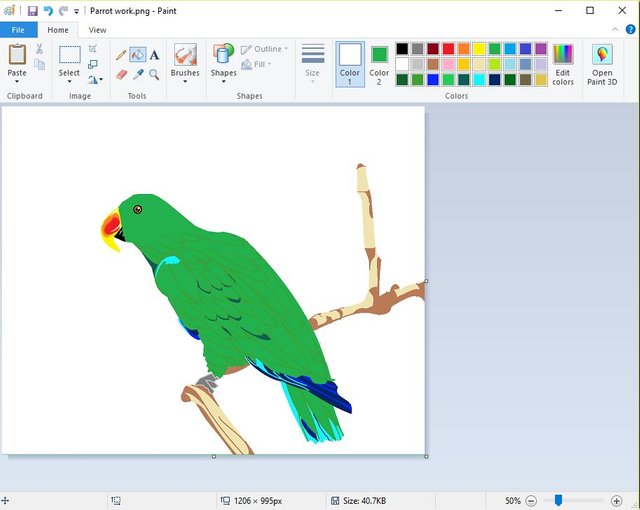Switch to the View tab
Viewport: 640px width, 510px height.
(97, 30)
